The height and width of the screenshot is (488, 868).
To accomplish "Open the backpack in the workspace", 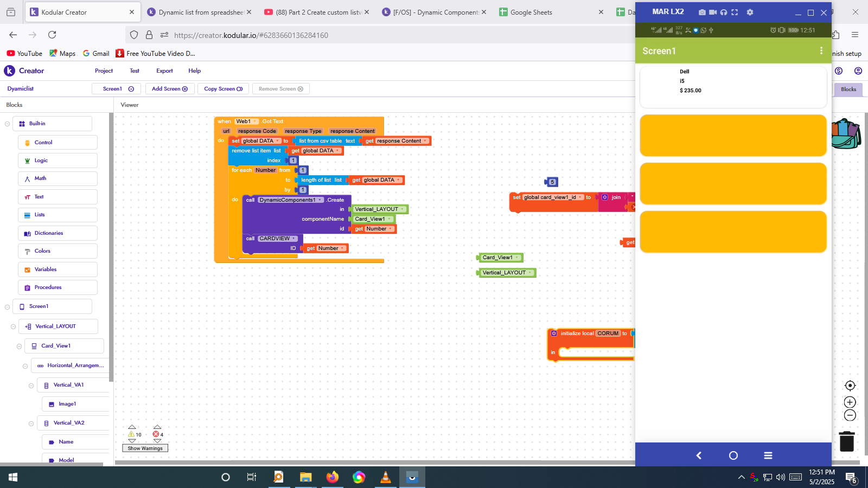I will pyautogui.click(x=846, y=134).
